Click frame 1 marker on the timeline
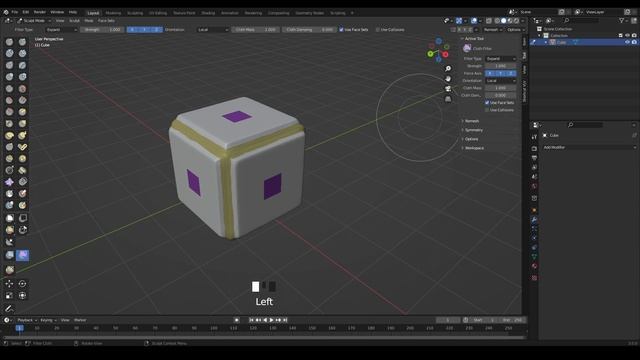The height and width of the screenshot is (360, 640). coord(19,328)
